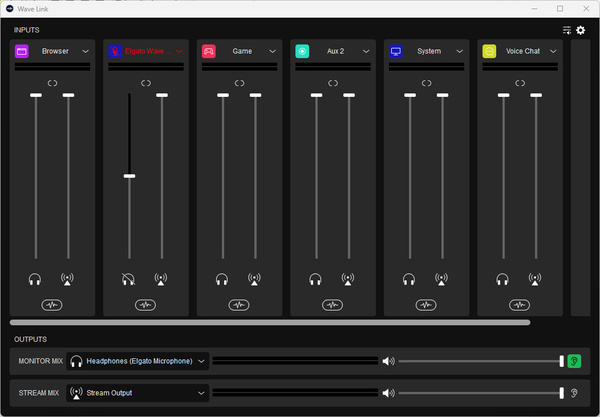
Task: Click the yellow Voice Chat channel icon
Action: [489, 51]
